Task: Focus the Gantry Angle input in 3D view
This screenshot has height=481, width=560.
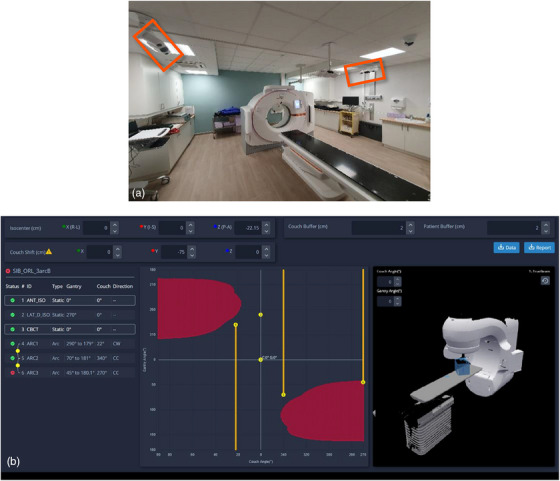Action: (386, 301)
